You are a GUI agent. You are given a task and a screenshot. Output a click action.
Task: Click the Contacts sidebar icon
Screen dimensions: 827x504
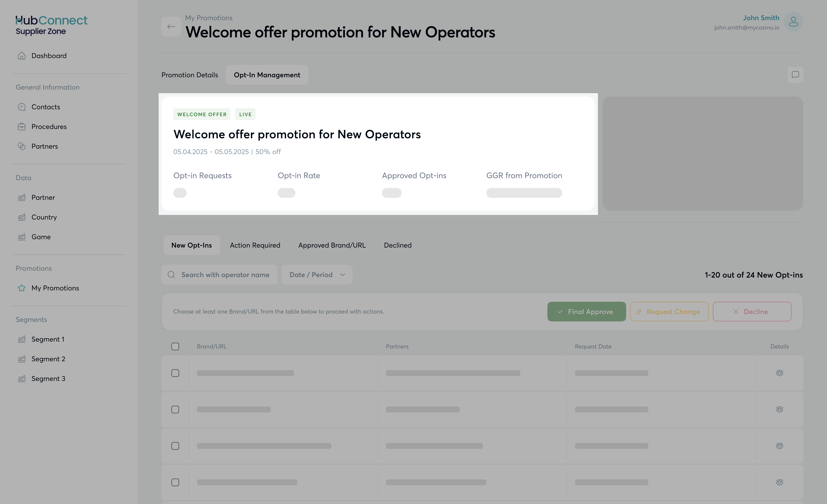[x=22, y=107]
